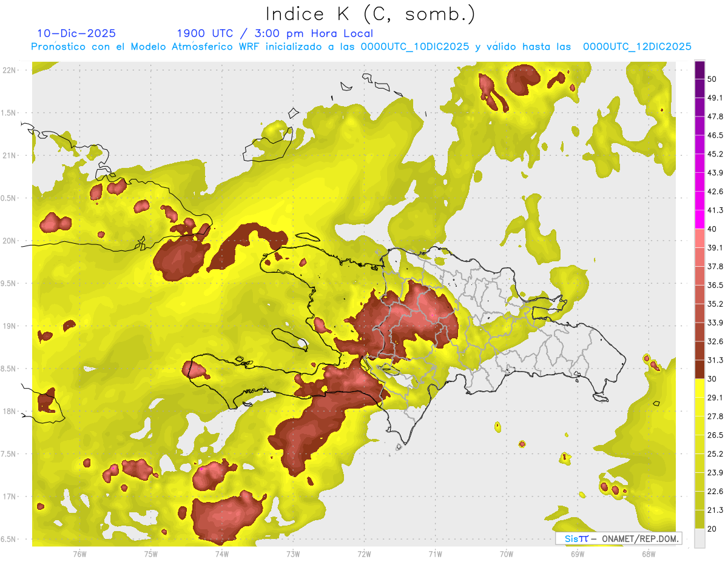Select the date text '10-Dic-2025'
Image resolution: width=728 pixels, height=562 pixels.
(76, 33)
